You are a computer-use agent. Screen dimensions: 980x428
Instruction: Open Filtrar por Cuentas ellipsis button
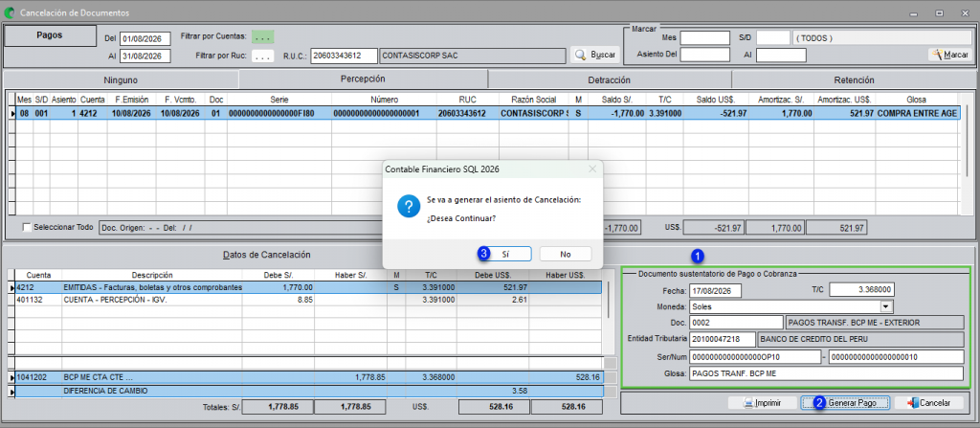[263, 37]
